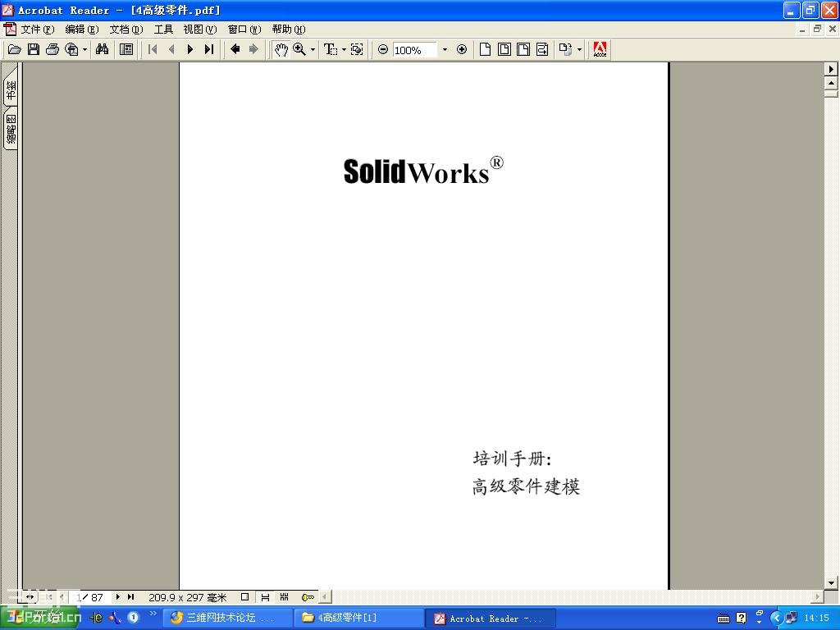Save a copy using the floppy disk icon
This screenshot has height=630, width=840.
tap(33, 50)
